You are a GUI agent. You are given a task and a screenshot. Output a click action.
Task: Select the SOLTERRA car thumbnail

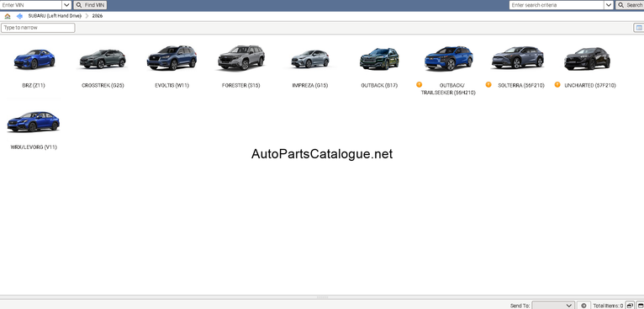click(x=518, y=57)
